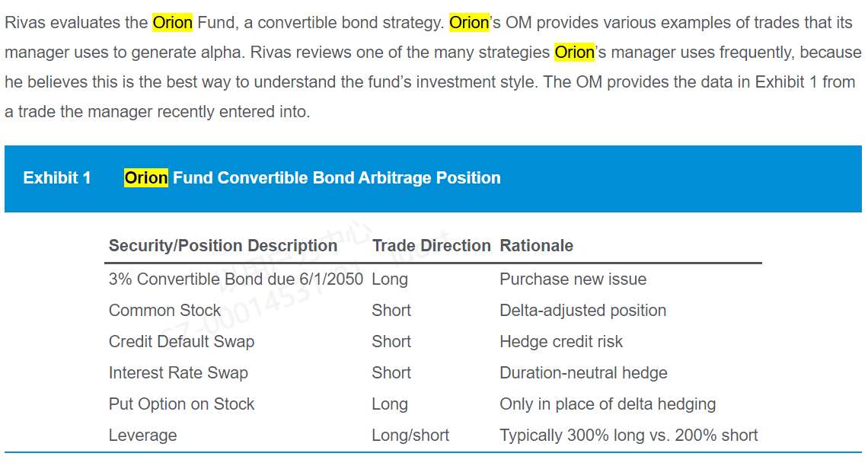This screenshot has height=466, width=868.
Task: Click "Typically 300% long vs. 200% short" cell
Action: click(628, 436)
